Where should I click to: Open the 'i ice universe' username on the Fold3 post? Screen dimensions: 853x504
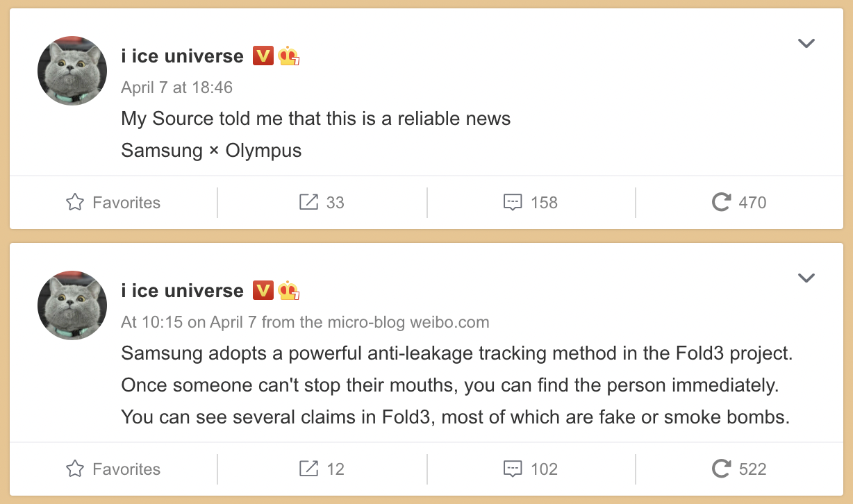[182, 291]
